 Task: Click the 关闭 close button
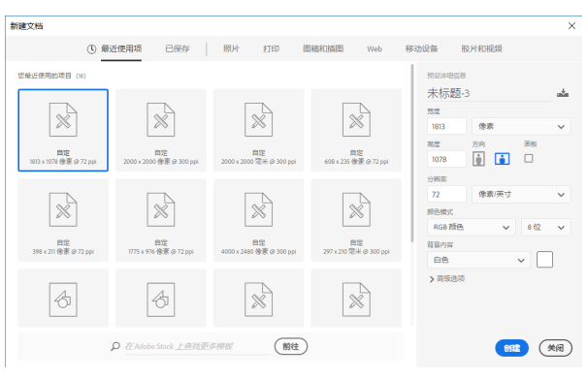point(555,348)
